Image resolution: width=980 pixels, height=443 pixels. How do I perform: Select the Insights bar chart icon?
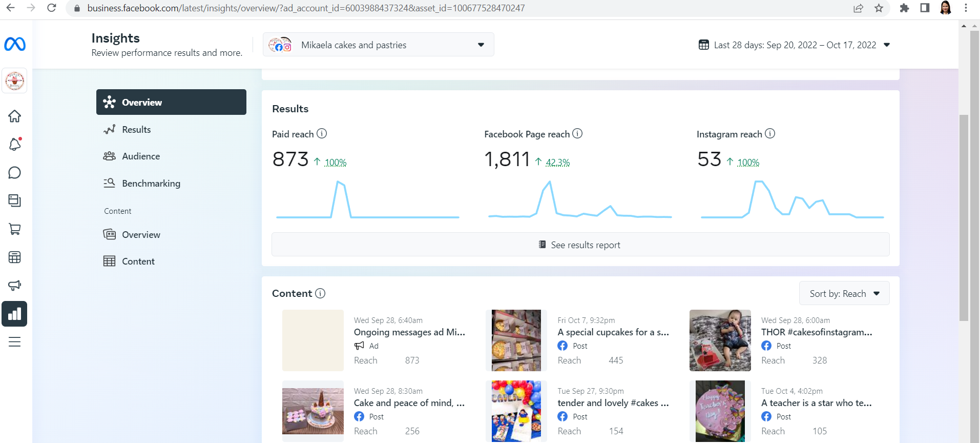coord(14,314)
